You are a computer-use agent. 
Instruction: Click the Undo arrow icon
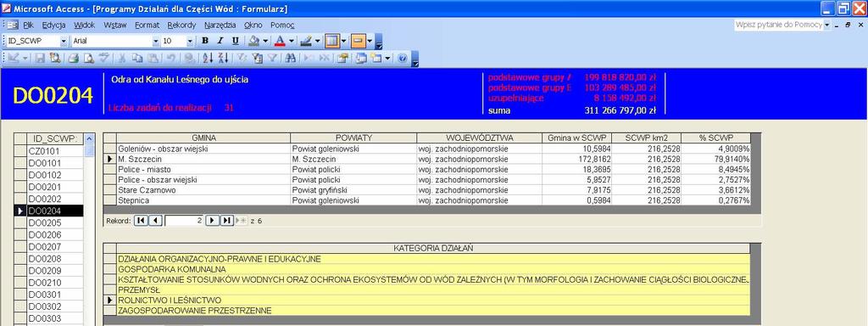pyautogui.click(x=170, y=58)
